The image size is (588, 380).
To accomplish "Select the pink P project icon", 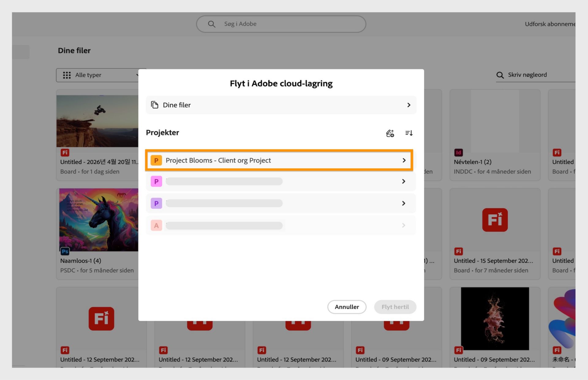I will tap(156, 181).
